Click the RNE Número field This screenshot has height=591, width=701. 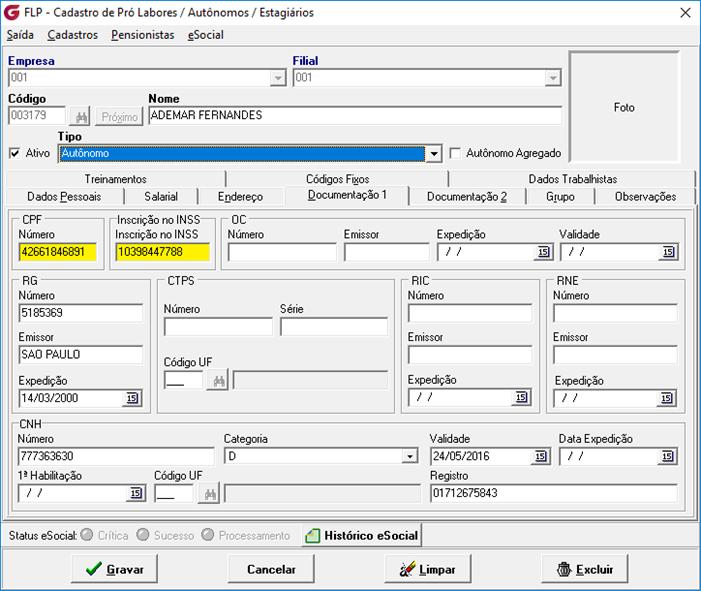[x=615, y=313]
